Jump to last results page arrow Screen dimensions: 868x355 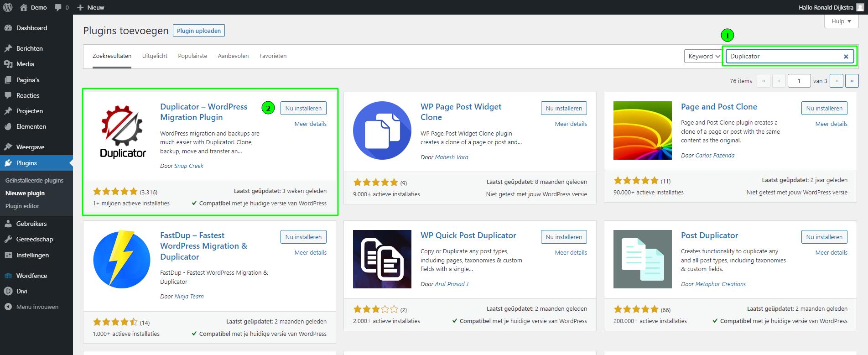(852, 81)
